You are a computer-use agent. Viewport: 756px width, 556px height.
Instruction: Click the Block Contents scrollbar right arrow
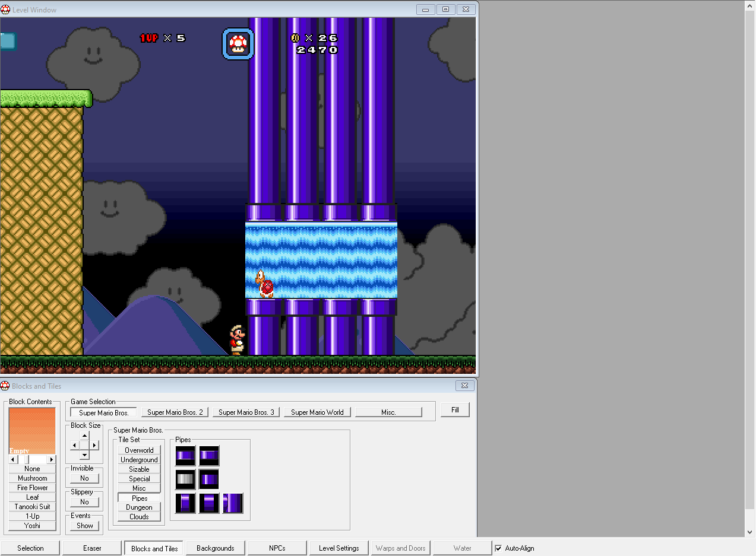tap(51, 459)
